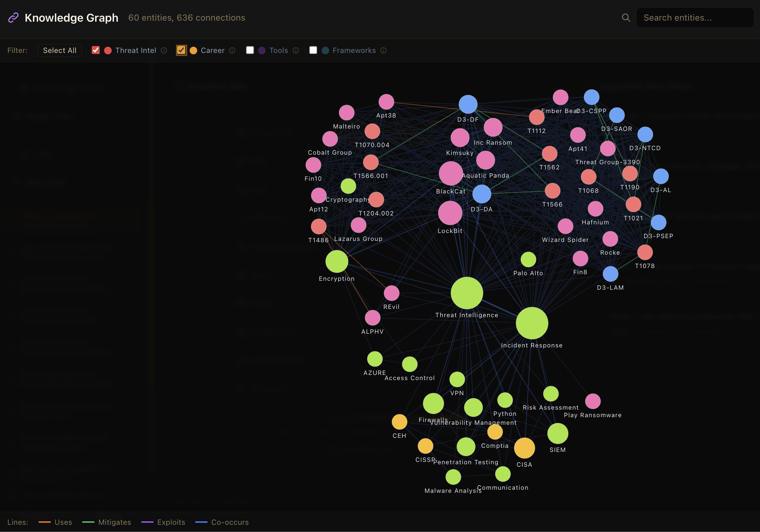Open search using the magnifier icon
This screenshot has width=760, height=532.
click(626, 18)
